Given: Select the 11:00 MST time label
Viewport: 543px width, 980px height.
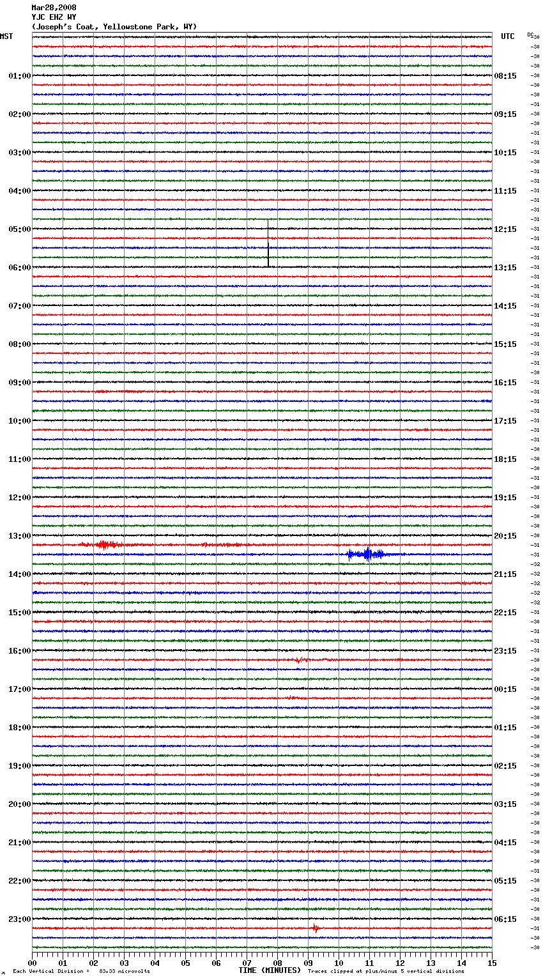Looking at the screenshot, I should click(x=20, y=459).
